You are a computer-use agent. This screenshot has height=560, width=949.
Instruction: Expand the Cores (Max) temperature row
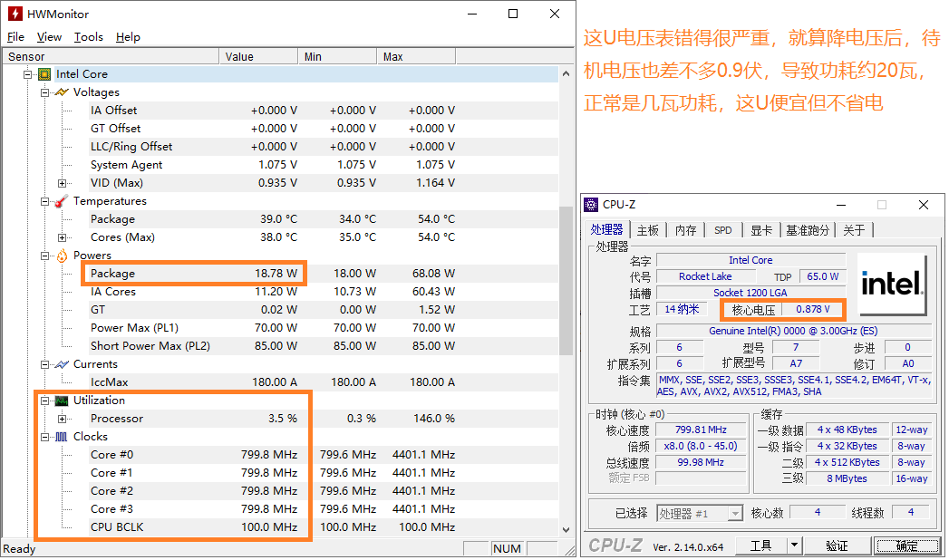tap(62, 237)
